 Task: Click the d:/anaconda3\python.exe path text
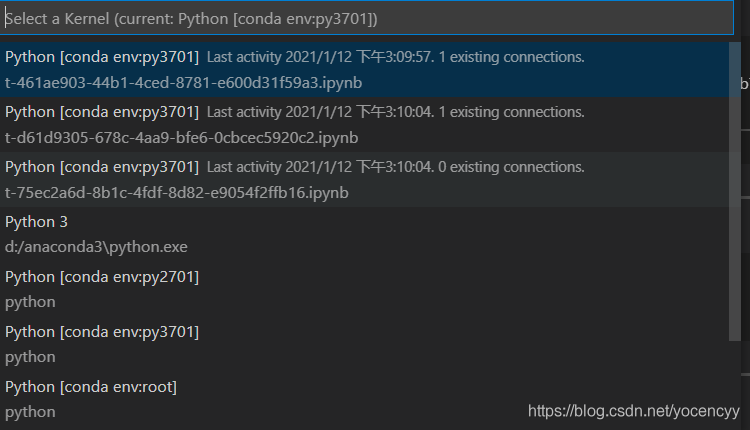tap(96, 246)
